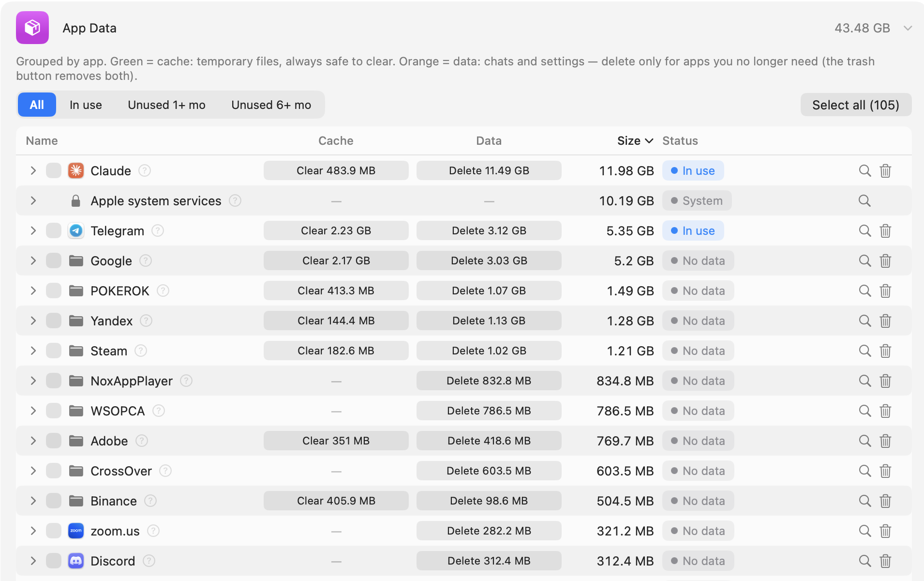924x581 pixels.
Task: Expand the Yandex row
Action: pos(33,321)
